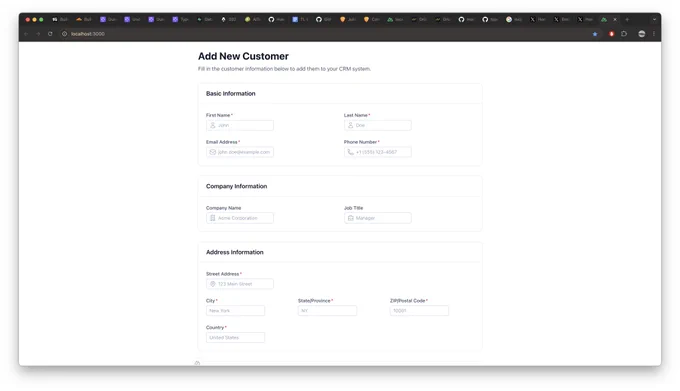Click the Basic Information section title

point(231,94)
